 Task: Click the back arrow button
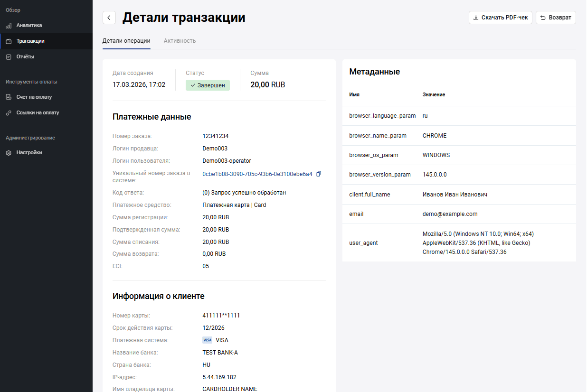point(109,18)
